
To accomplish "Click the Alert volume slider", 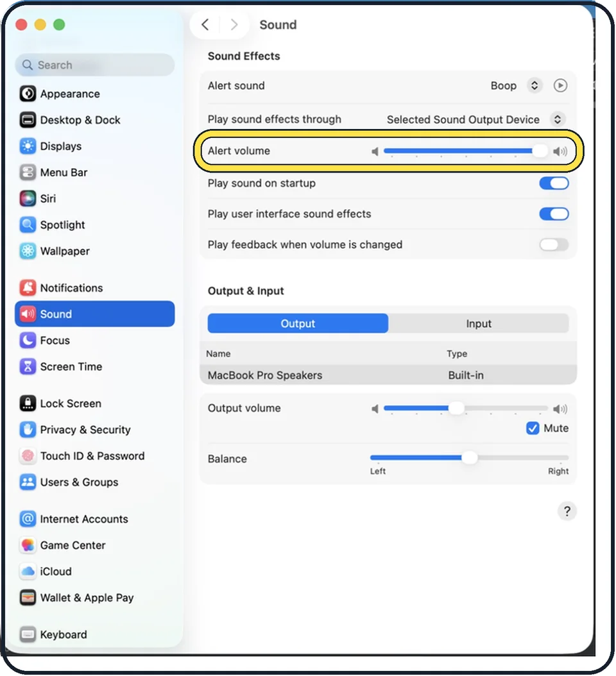I will click(465, 151).
